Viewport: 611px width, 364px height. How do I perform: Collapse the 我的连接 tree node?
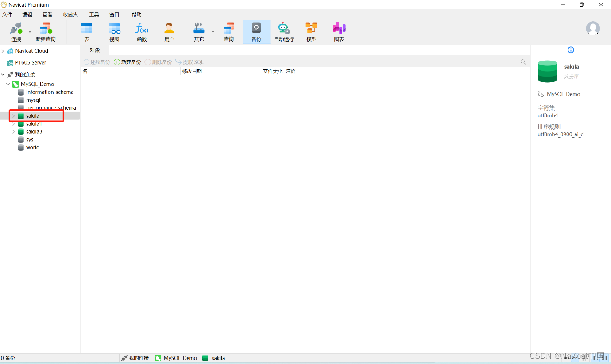[x=3, y=74]
